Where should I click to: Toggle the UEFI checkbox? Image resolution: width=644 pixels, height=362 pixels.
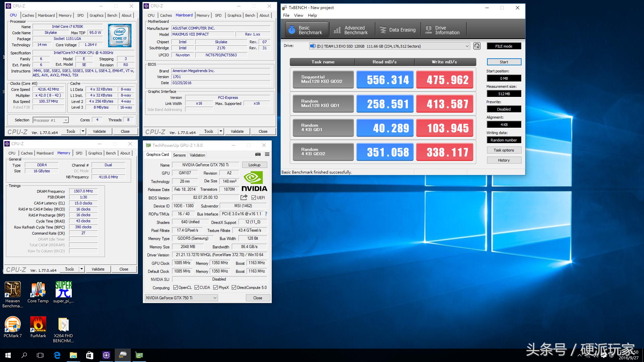(254, 198)
